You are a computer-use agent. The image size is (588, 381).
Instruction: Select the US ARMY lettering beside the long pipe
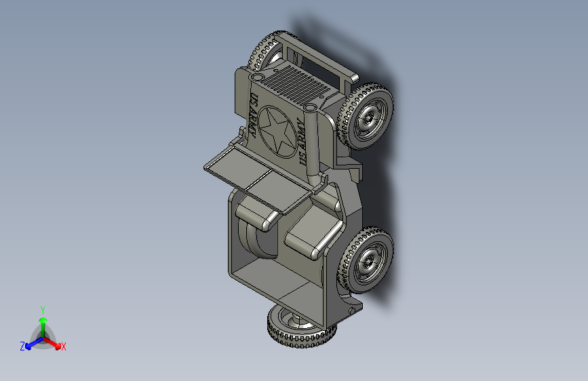click(x=302, y=142)
